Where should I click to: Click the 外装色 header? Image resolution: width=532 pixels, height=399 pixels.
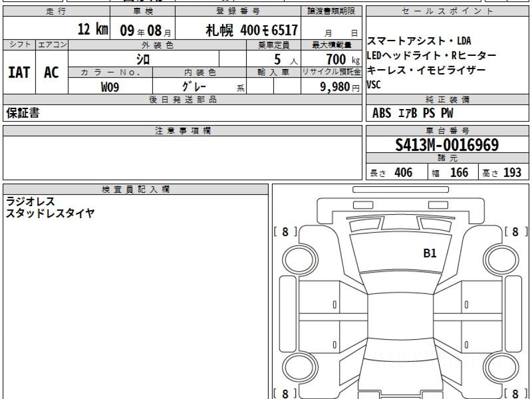pyautogui.click(x=157, y=45)
